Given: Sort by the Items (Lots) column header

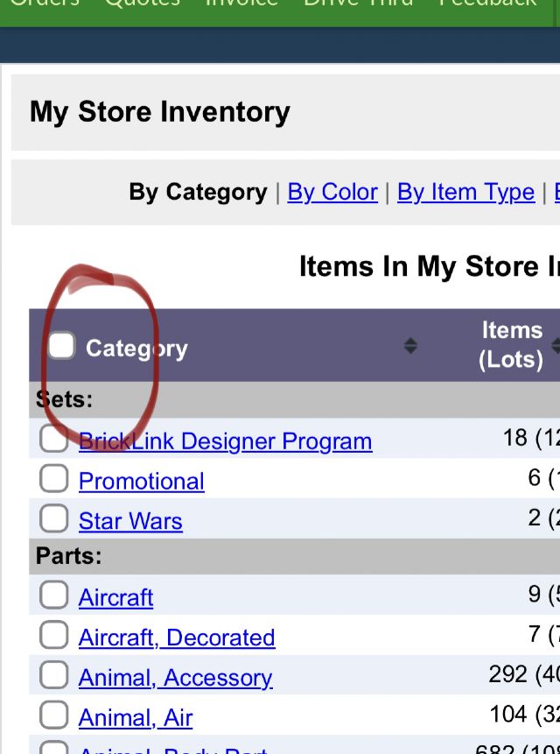Looking at the screenshot, I should coord(512,345).
